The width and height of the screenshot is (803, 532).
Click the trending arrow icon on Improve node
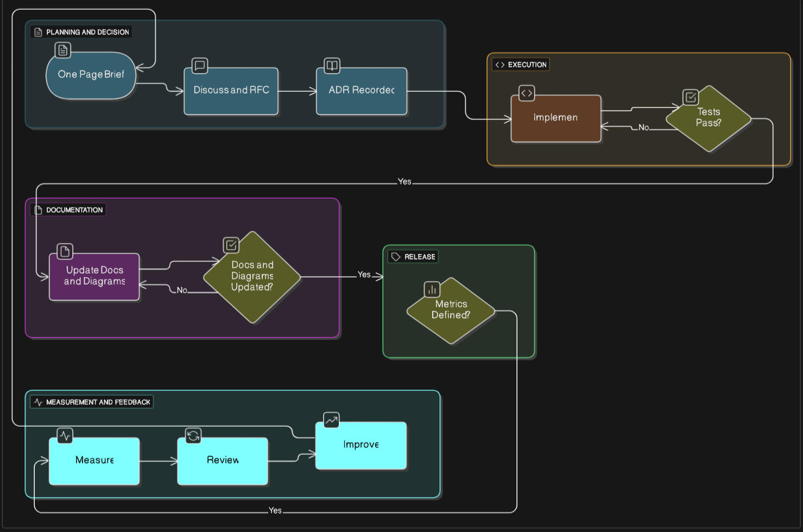331,420
